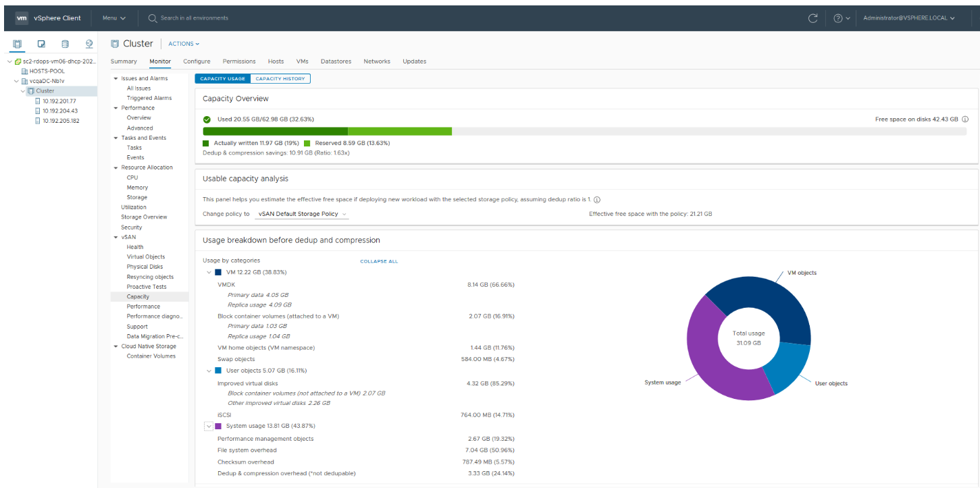This screenshot has width=980, height=488.
Task: Open the help question mark menu
Action: [x=842, y=18]
